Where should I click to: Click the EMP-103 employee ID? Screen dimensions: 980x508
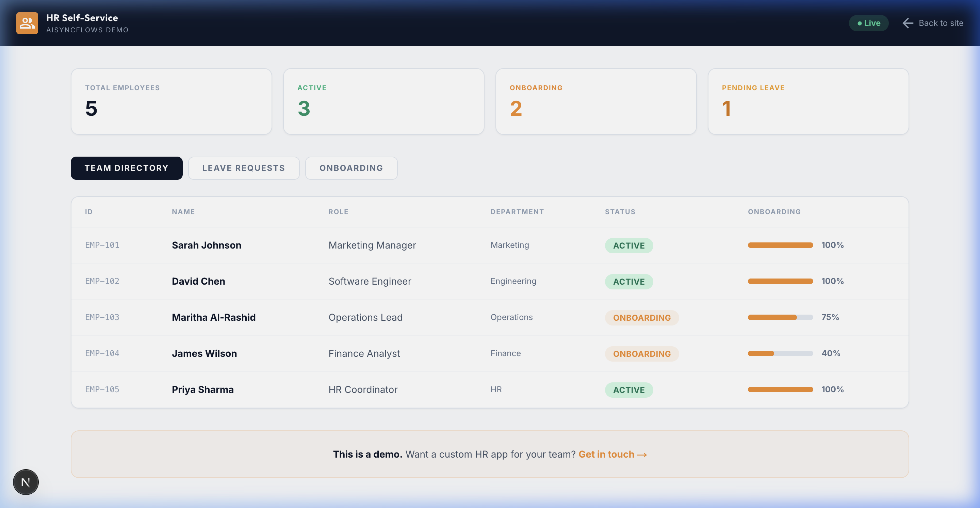click(102, 317)
